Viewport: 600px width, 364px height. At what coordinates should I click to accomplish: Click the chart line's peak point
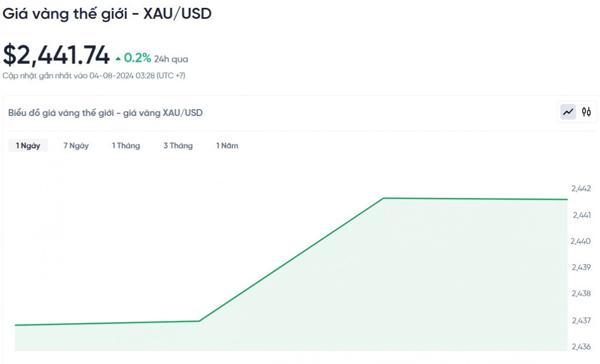tap(384, 198)
